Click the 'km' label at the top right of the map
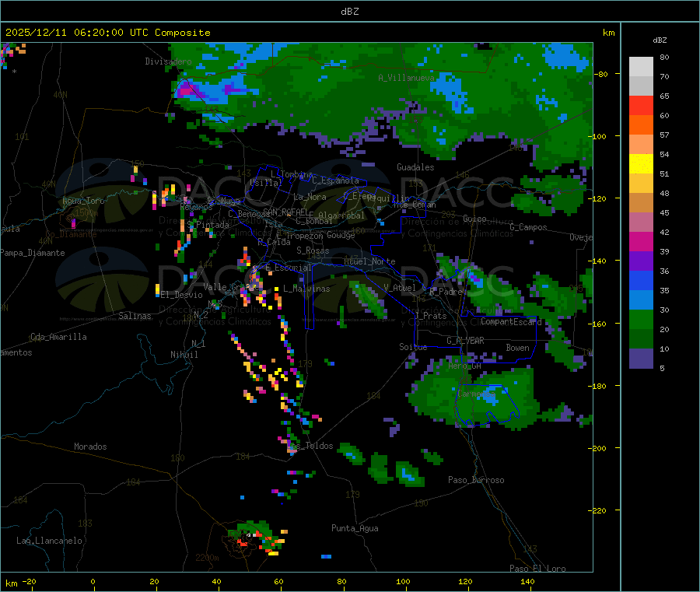The image size is (700, 592). (x=609, y=33)
